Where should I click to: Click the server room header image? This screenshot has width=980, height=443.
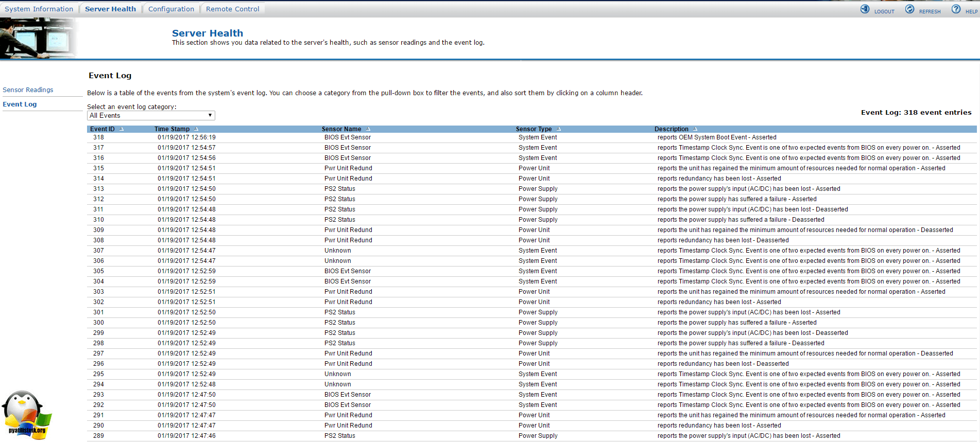coord(38,39)
